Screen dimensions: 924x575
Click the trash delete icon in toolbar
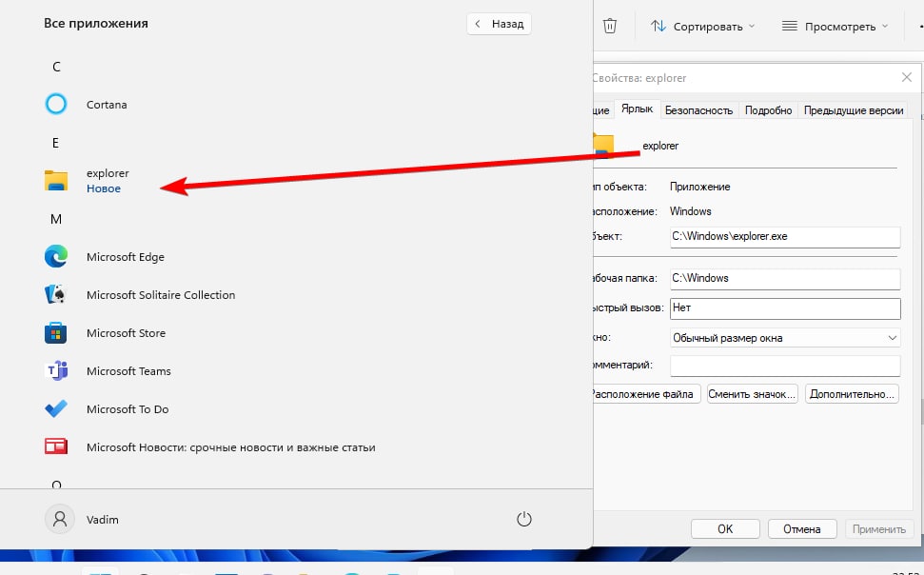coord(610,26)
